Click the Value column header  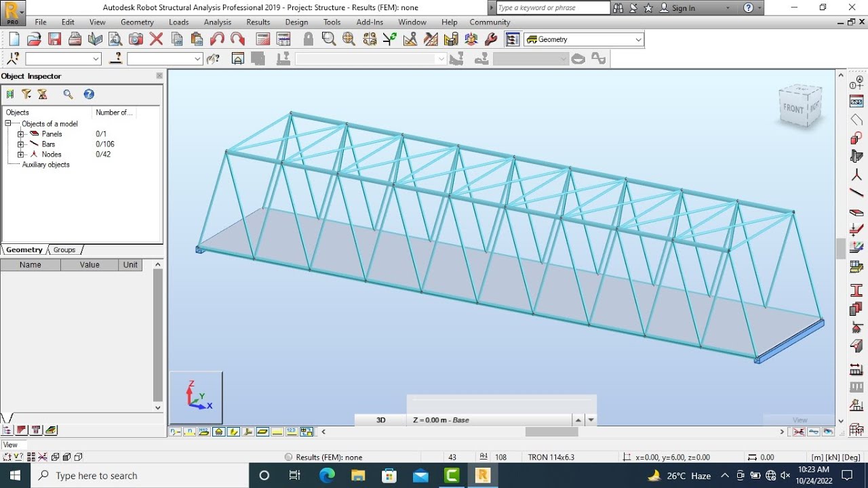[90, 265]
